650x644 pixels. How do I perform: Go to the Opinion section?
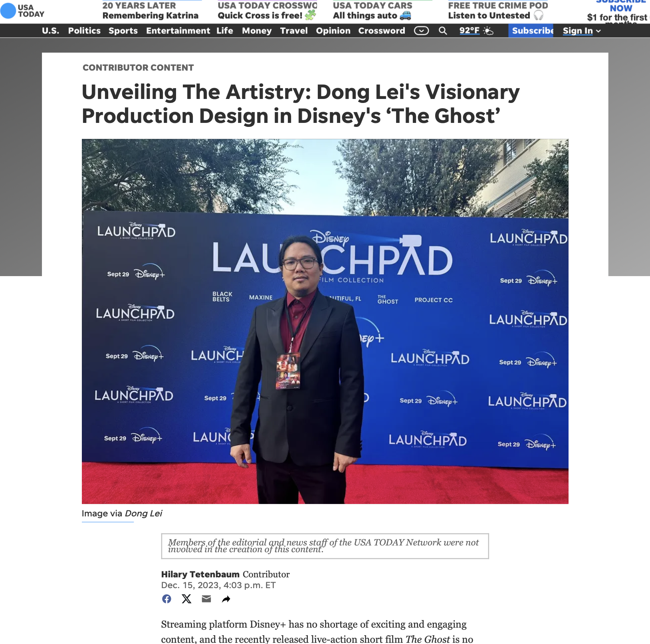(x=333, y=31)
